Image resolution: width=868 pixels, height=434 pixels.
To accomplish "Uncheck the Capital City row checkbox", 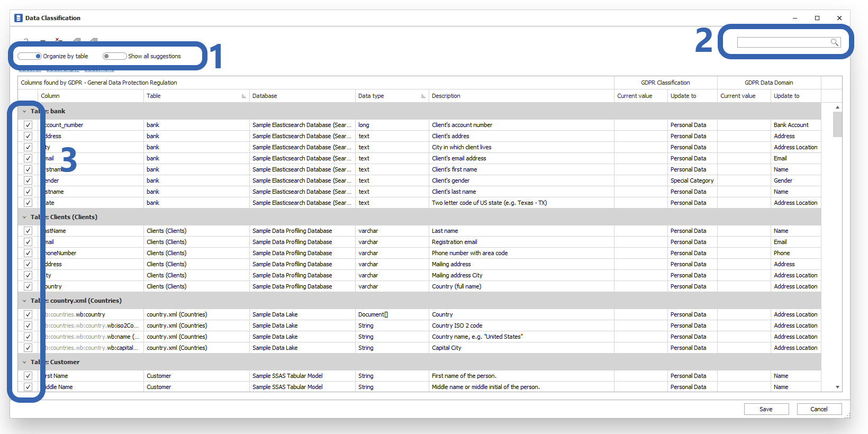I will click(x=28, y=348).
